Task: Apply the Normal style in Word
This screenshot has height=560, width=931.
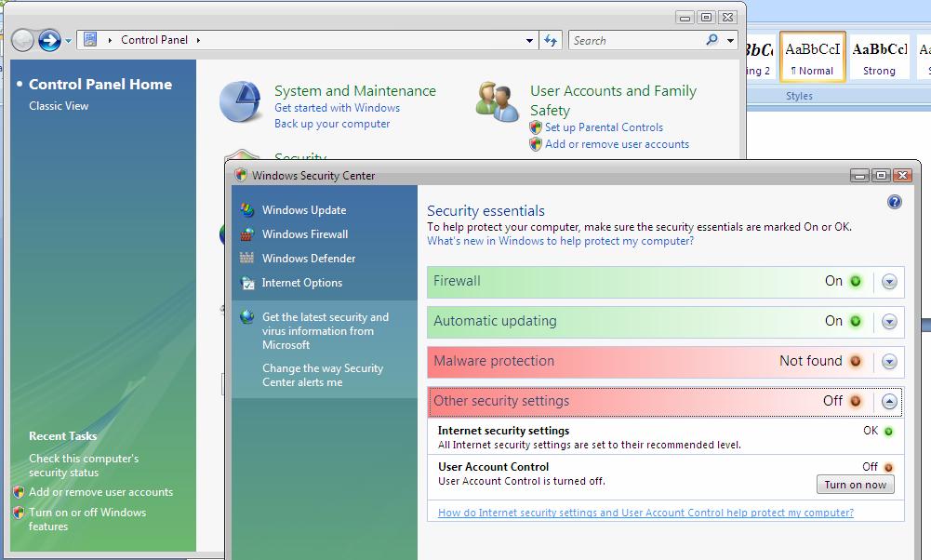Action: pos(812,57)
